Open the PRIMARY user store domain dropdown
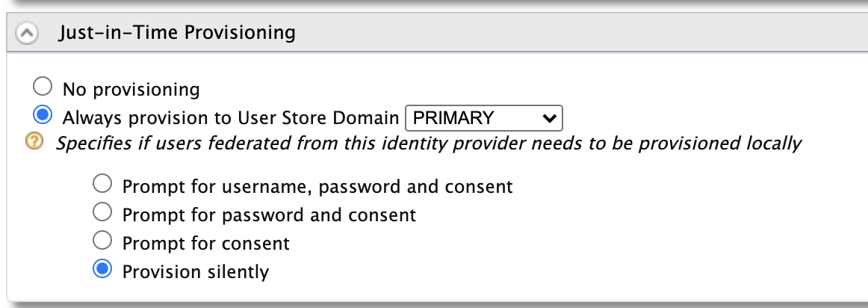The image size is (868, 308). point(483,117)
